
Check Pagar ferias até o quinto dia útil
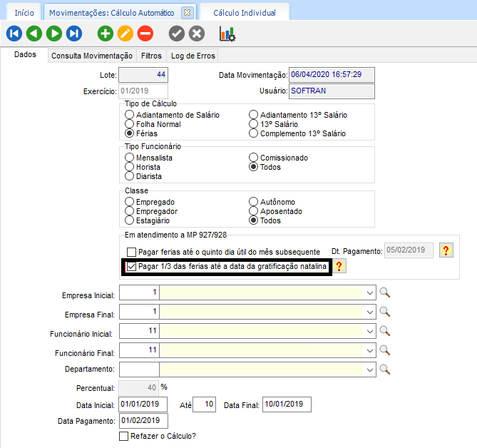[x=131, y=252]
